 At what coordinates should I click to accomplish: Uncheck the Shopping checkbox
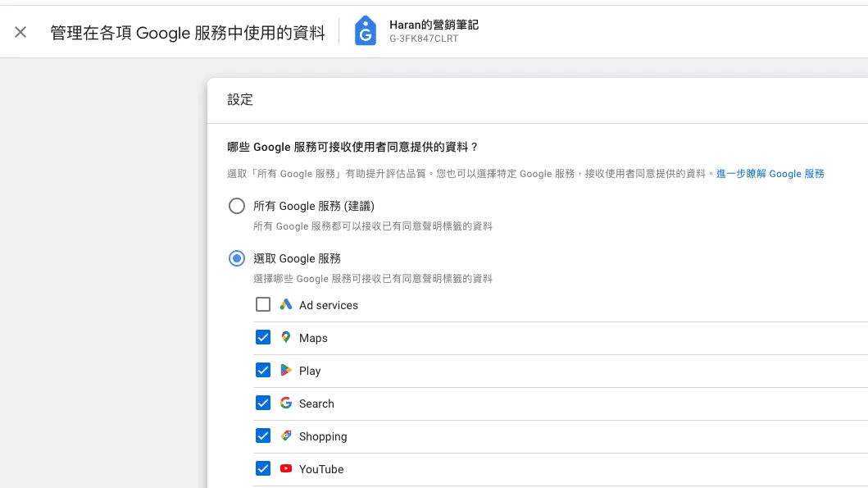point(263,436)
